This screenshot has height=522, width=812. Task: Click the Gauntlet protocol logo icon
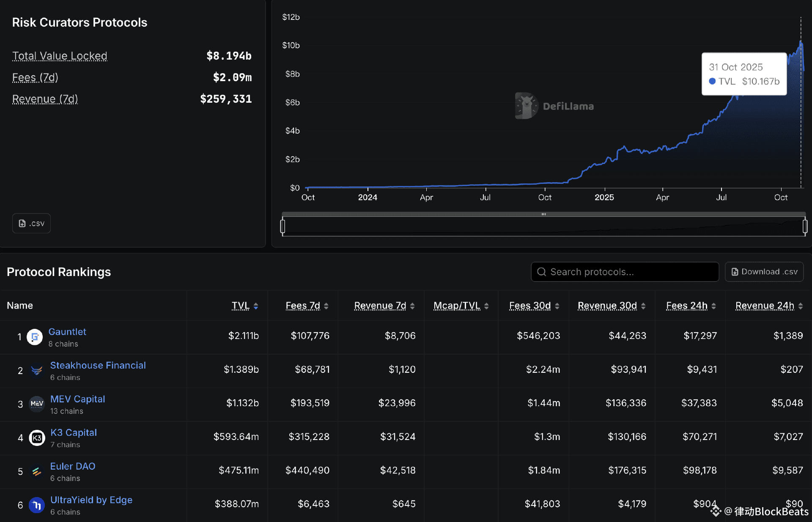click(x=35, y=337)
